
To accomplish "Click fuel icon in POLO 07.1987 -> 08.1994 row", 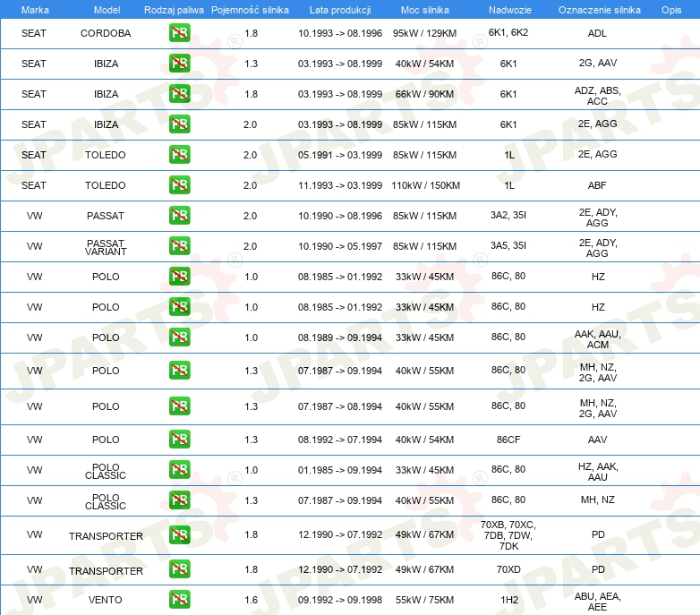I will [x=179, y=406].
